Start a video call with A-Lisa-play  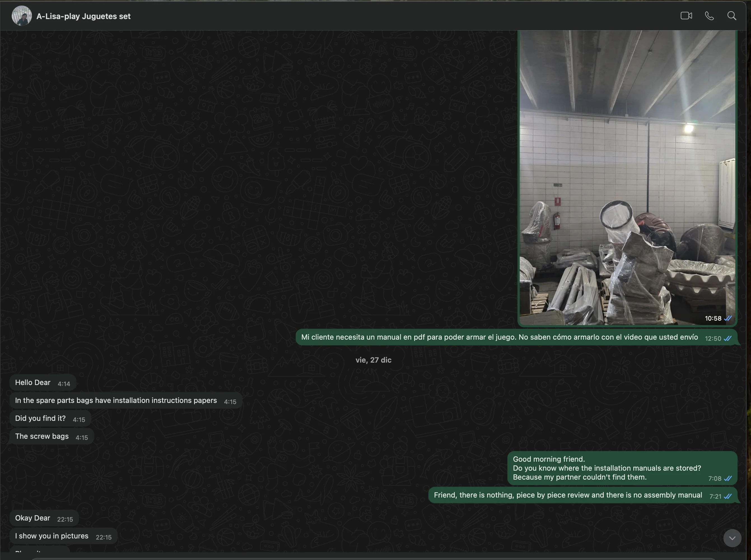pos(686,16)
